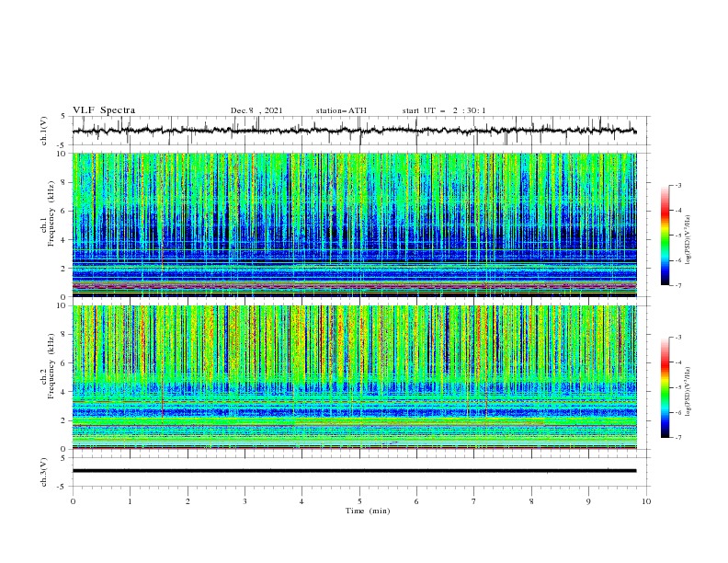This screenshot has width=728, height=563.
Task: Click the ch.1 spectrogram color scale bar
Action: (665, 236)
